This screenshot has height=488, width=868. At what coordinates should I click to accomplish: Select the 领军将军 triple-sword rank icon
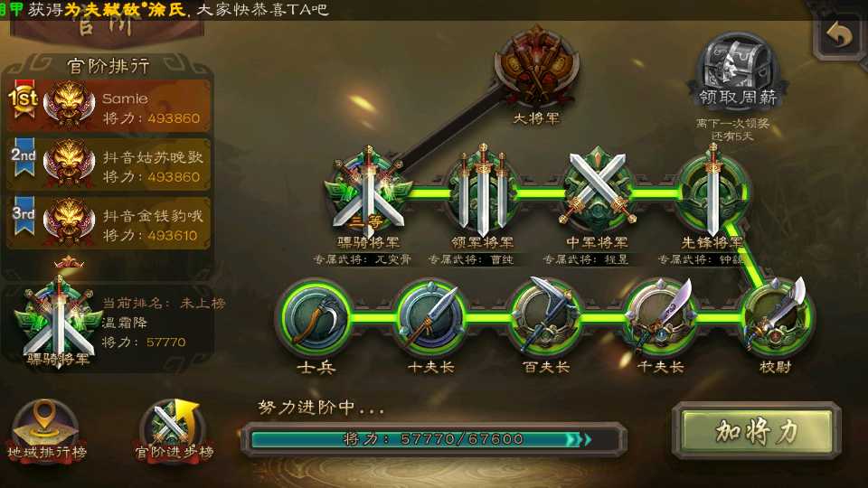click(483, 191)
